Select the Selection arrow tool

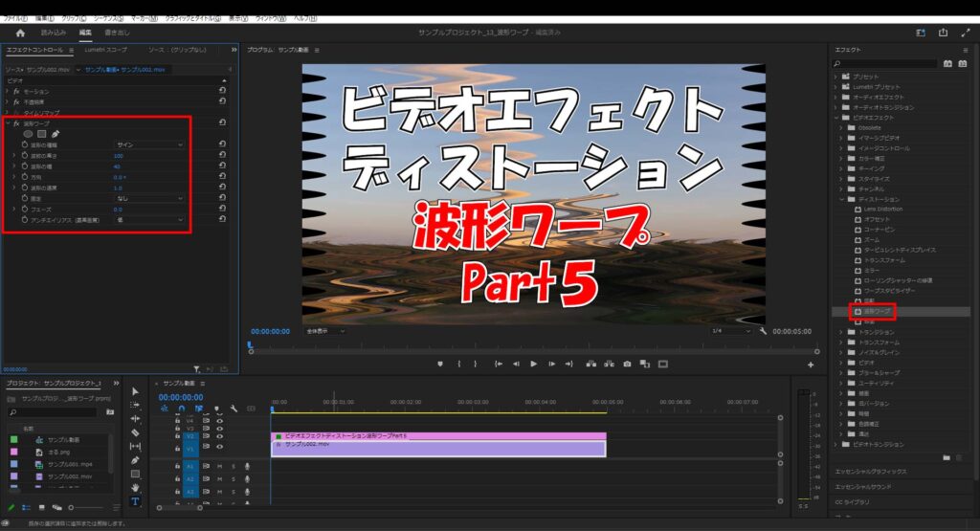pos(136,391)
